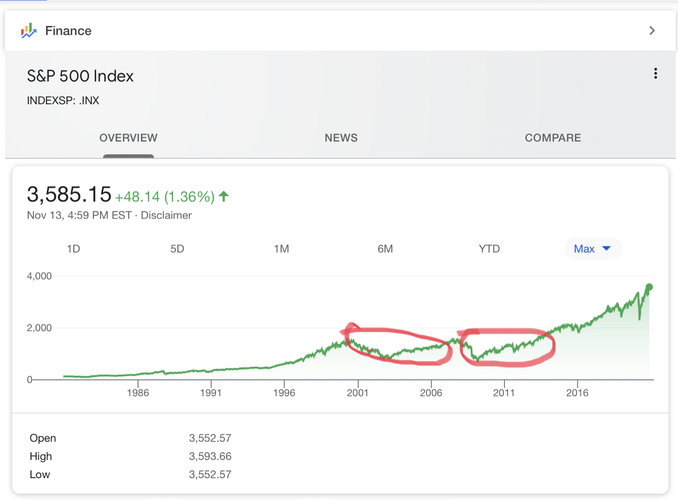Open Finance via the right chevron arrow
678x500 pixels.
tap(652, 31)
